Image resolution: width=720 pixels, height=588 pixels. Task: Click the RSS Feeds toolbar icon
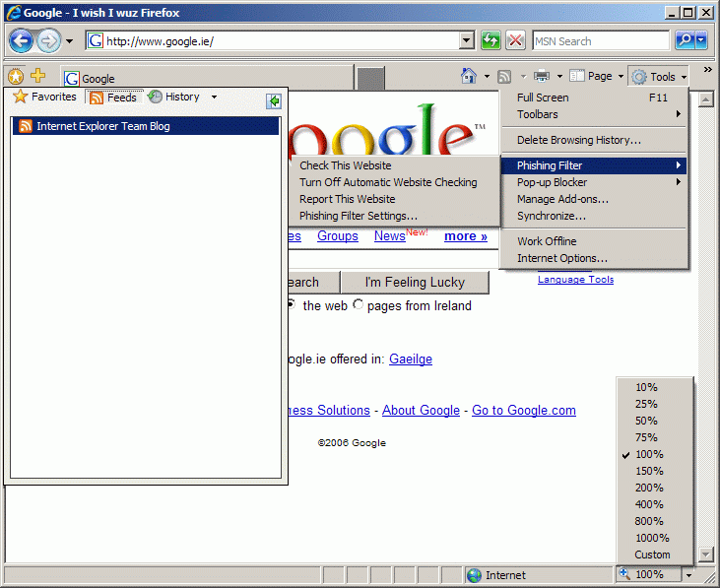pos(504,77)
